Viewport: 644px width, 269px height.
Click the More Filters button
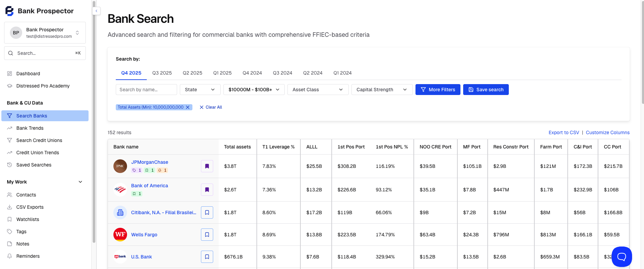[438, 90]
